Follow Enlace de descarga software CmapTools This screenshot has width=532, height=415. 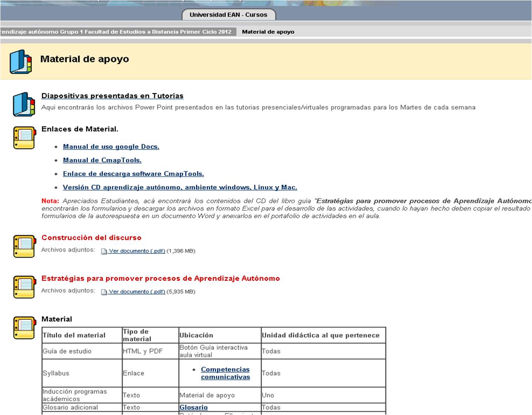point(133,174)
